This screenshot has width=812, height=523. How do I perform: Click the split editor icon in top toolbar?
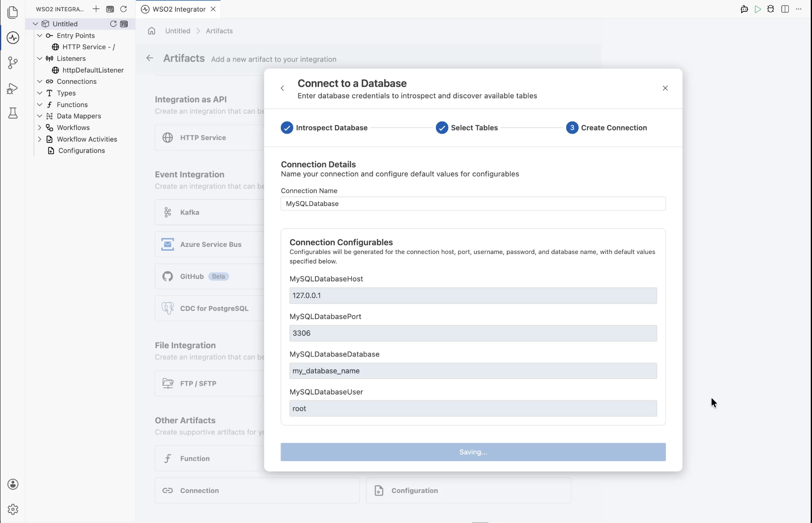click(x=785, y=9)
